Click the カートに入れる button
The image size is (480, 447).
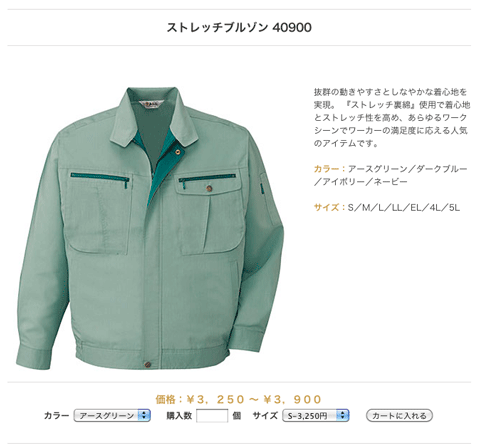coord(399,415)
